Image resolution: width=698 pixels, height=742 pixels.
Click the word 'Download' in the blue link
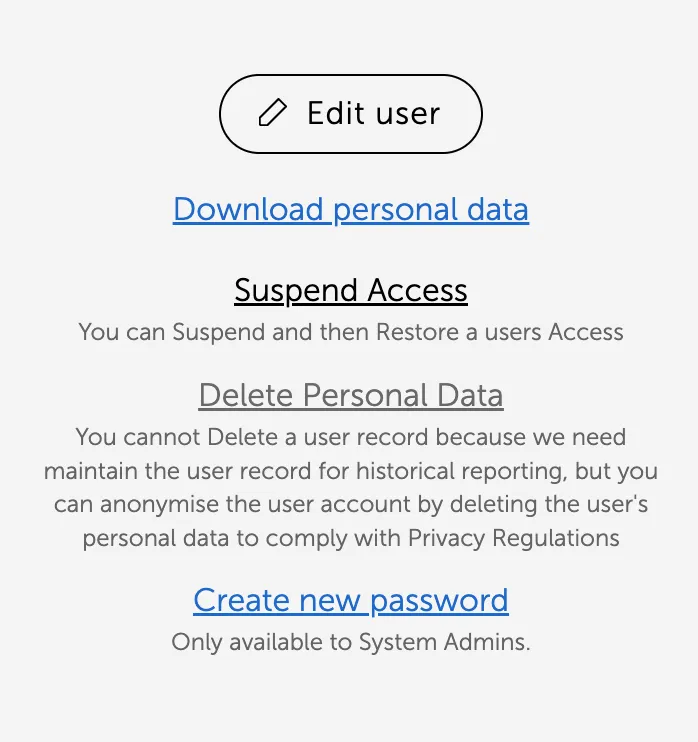pyautogui.click(x=248, y=210)
